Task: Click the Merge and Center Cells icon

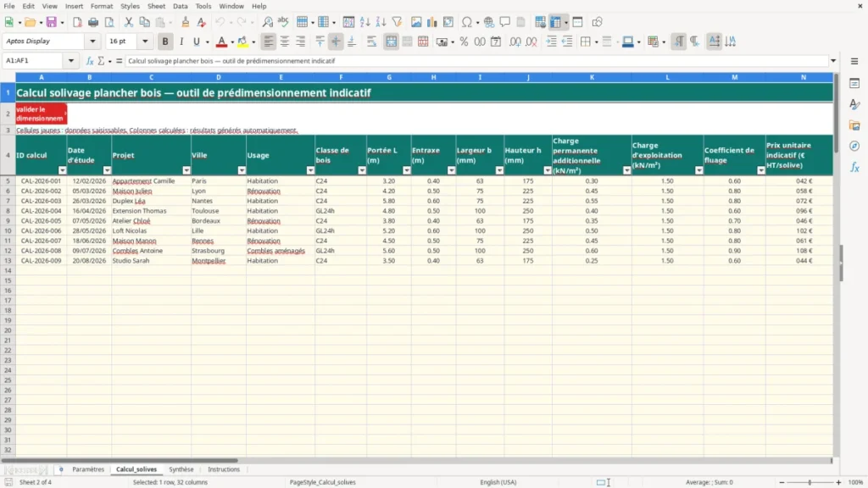Action: (391, 42)
